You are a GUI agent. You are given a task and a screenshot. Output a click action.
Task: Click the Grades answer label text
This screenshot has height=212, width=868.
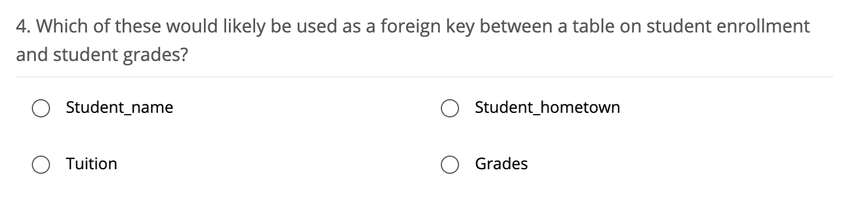501,164
